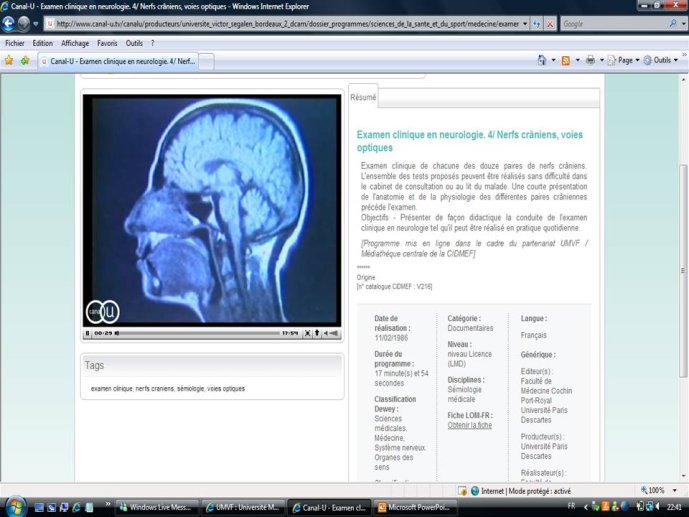
Task: Open the Home button dropdown arrow
Action: pos(553,60)
